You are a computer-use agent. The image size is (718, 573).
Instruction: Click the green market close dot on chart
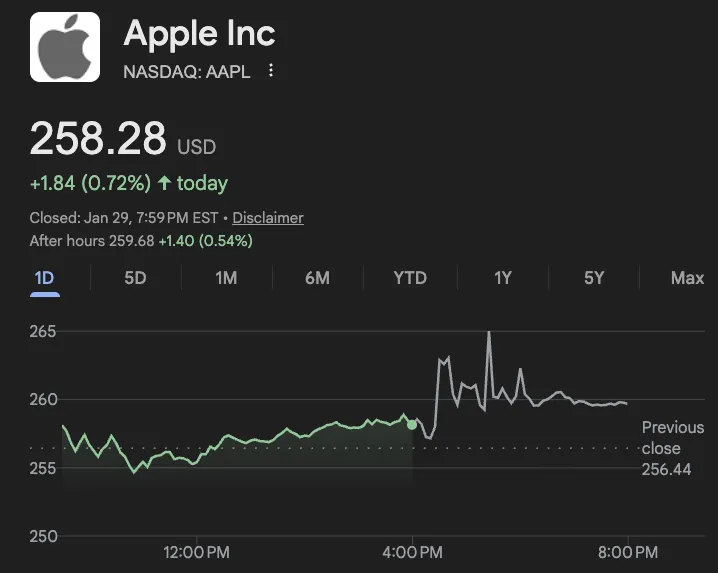pos(412,425)
